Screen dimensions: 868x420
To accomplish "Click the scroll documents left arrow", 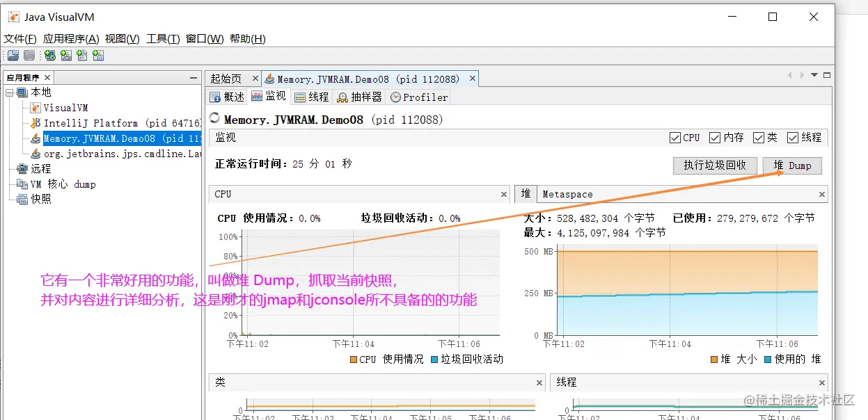I will [x=790, y=75].
